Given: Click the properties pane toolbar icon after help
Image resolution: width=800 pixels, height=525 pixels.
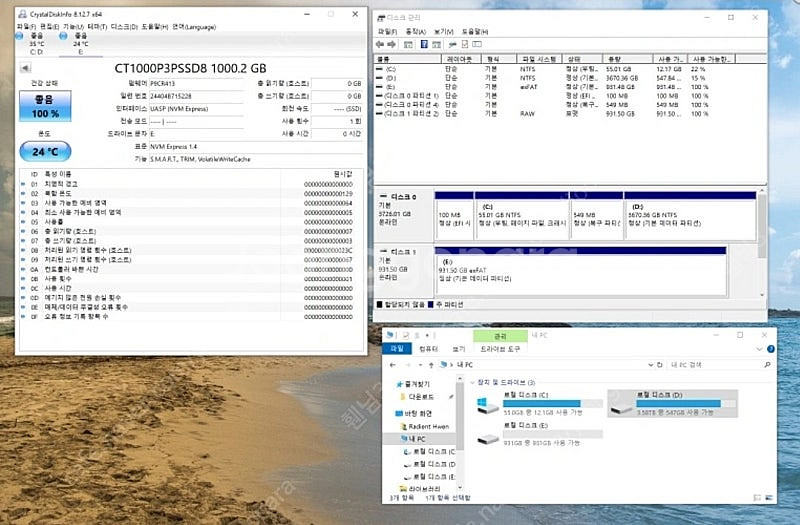Looking at the screenshot, I should point(436,44).
